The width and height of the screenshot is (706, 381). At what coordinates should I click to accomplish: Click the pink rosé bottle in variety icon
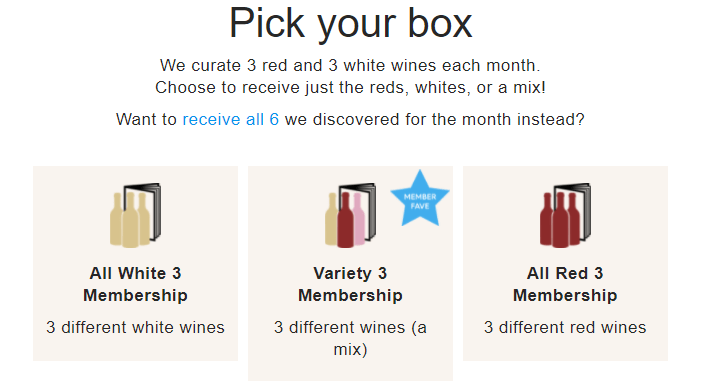pos(359,219)
